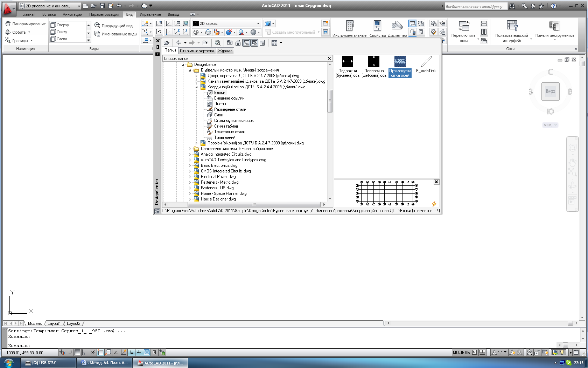Toggle Ortho mode in status bar

click(85, 352)
